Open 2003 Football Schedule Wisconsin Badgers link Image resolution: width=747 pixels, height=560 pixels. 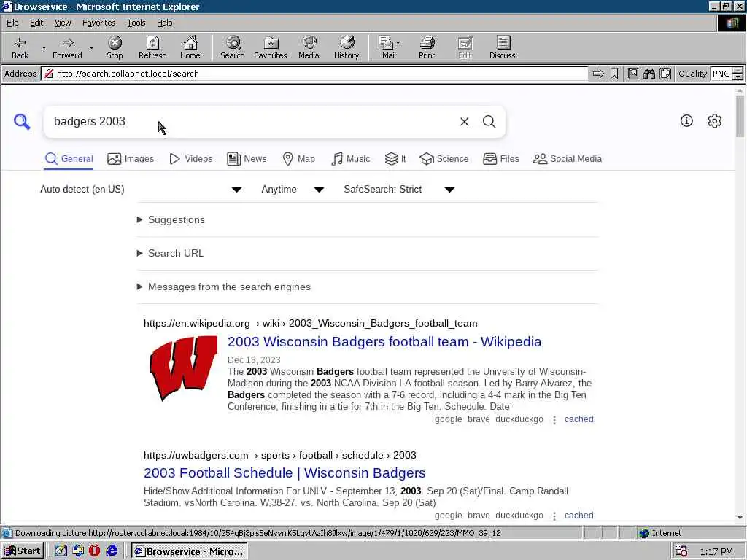[x=285, y=472]
